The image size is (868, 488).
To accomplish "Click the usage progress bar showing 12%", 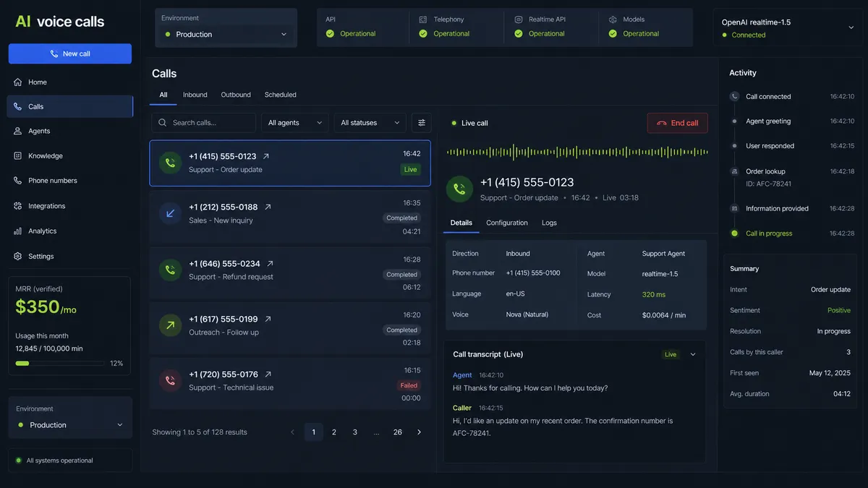I will (x=59, y=364).
